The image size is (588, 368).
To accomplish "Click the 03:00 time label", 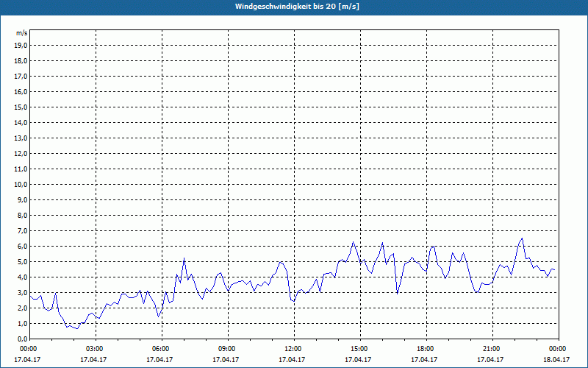I will point(96,349).
